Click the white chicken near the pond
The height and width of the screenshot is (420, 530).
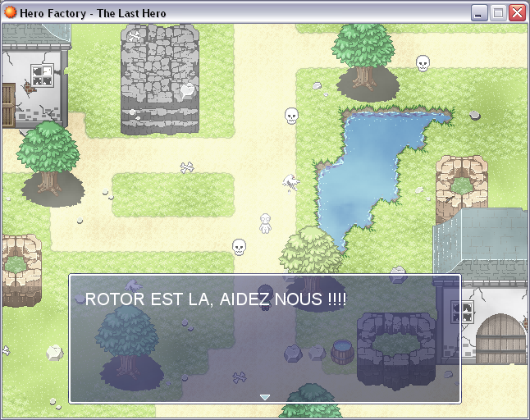(x=290, y=183)
